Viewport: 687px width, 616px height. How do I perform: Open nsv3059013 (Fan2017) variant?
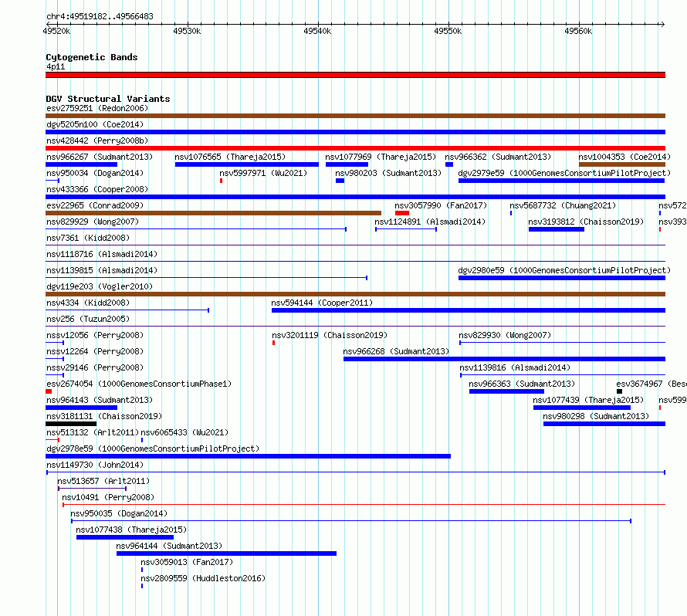(x=142, y=570)
